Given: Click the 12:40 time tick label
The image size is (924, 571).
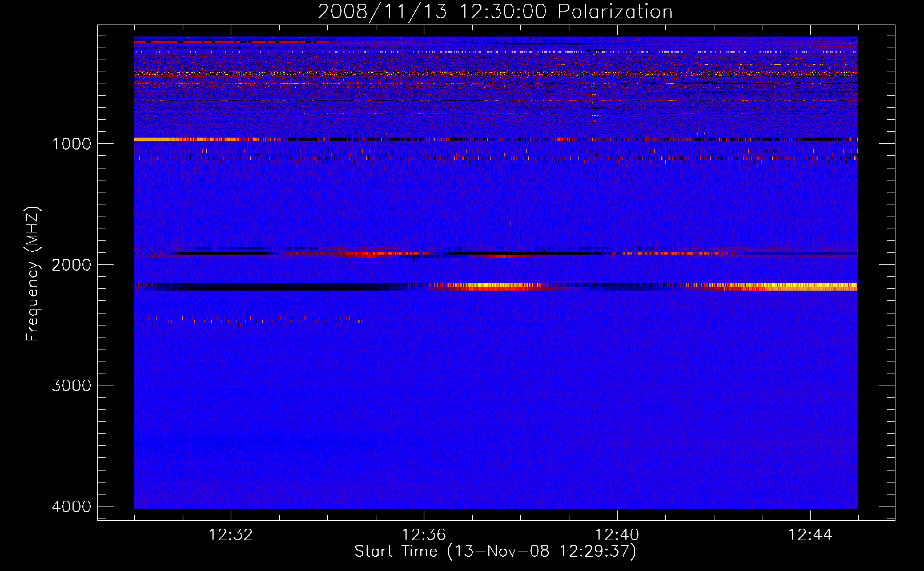Looking at the screenshot, I should point(617,535).
